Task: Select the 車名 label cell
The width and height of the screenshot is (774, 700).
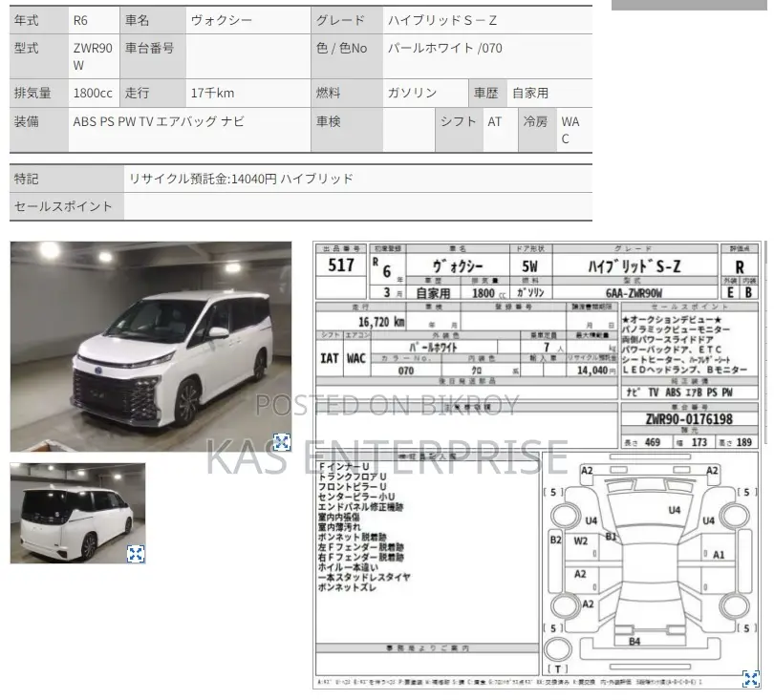Action: tap(153, 20)
